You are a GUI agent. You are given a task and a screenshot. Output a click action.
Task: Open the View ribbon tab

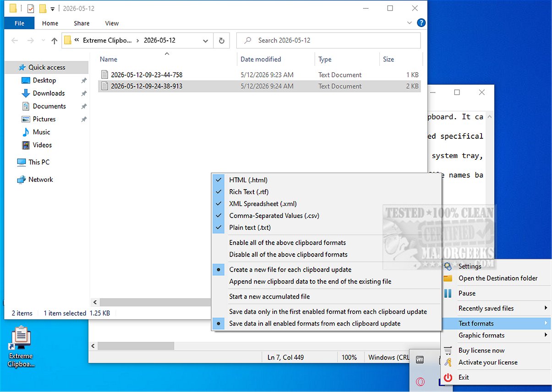[x=112, y=23]
